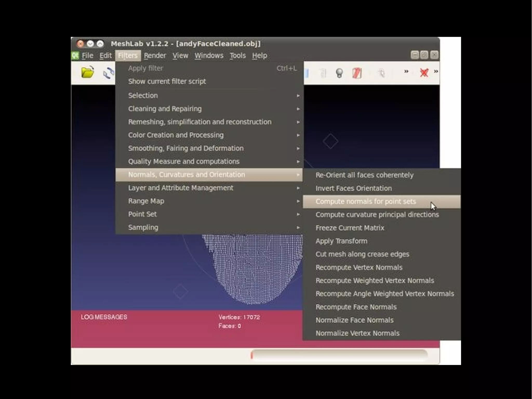Click the red X delete icon
Viewport: 532px width, 399px height.
(424, 73)
